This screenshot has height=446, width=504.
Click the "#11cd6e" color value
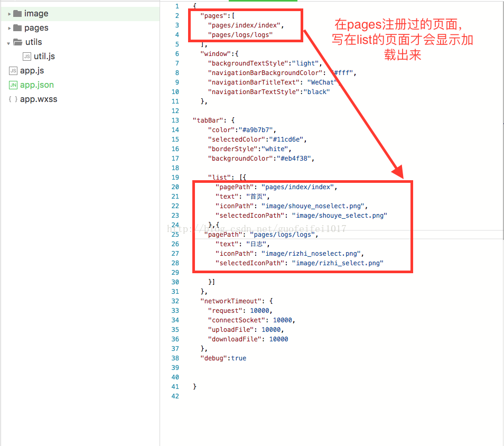[286, 139]
